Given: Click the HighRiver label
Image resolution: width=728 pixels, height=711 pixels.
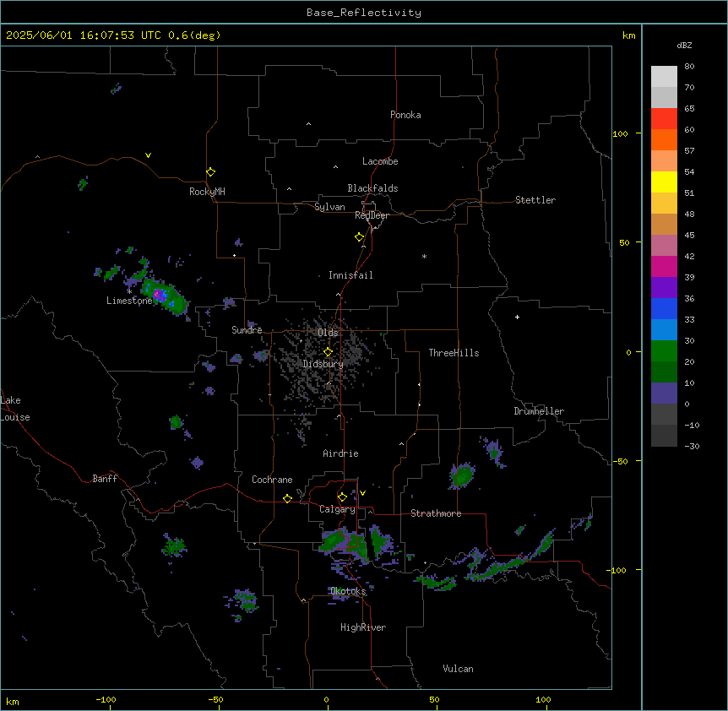Looking at the screenshot, I should tap(363, 627).
